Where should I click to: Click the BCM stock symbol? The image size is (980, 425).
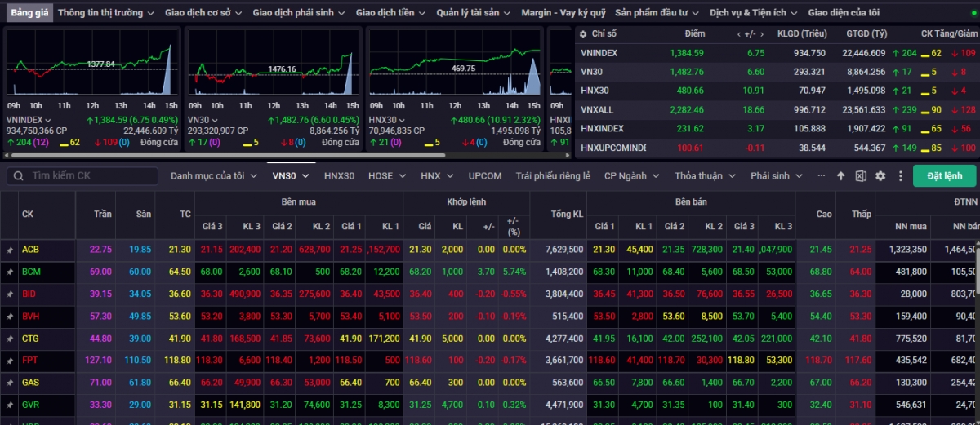(31, 272)
